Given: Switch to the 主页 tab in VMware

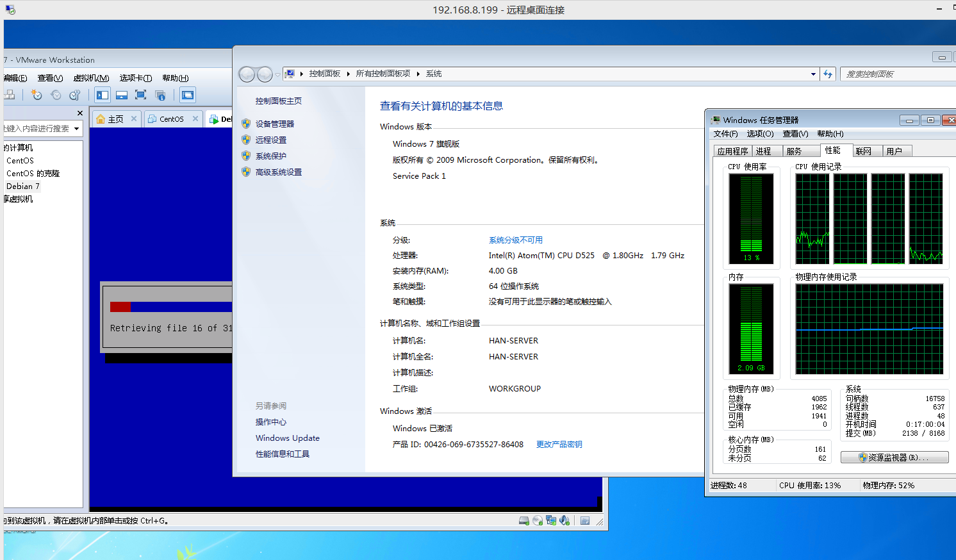Looking at the screenshot, I should tap(115, 119).
